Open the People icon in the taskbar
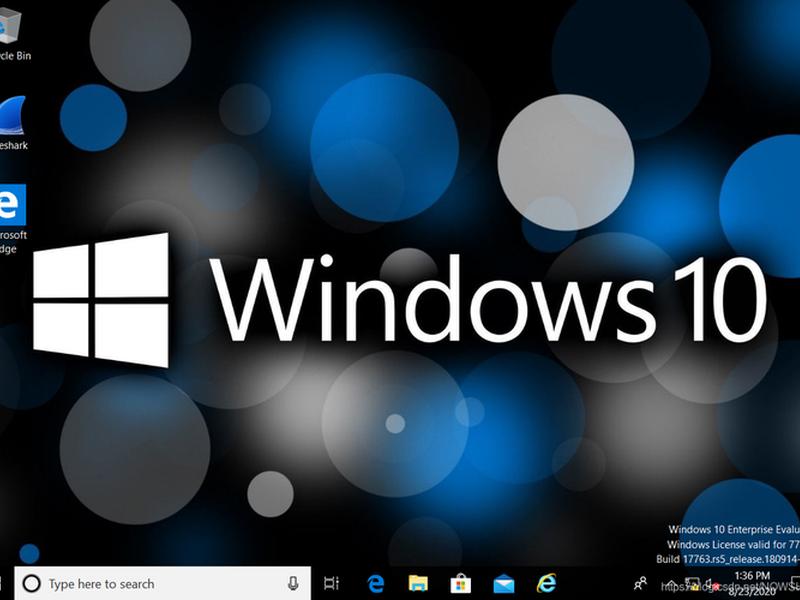Viewport: 800px width, 600px height. click(640, 583)
